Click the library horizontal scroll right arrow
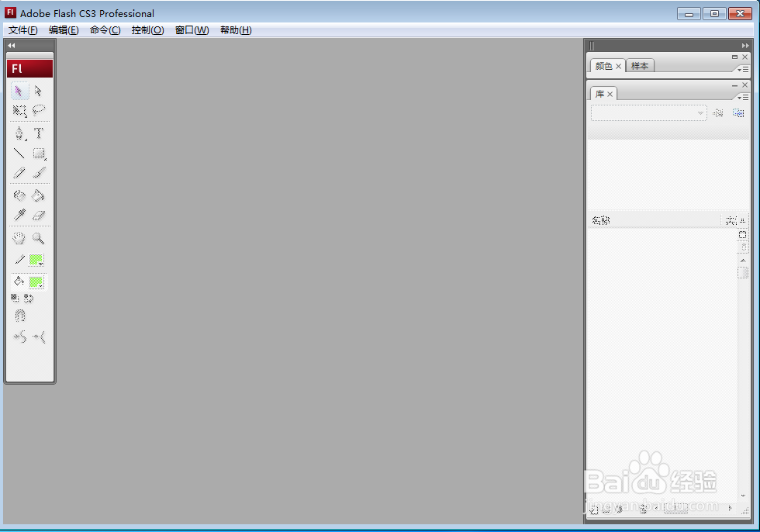Image resolution: width=760 pixels, height=532 pixels. (x=730, y=508)
